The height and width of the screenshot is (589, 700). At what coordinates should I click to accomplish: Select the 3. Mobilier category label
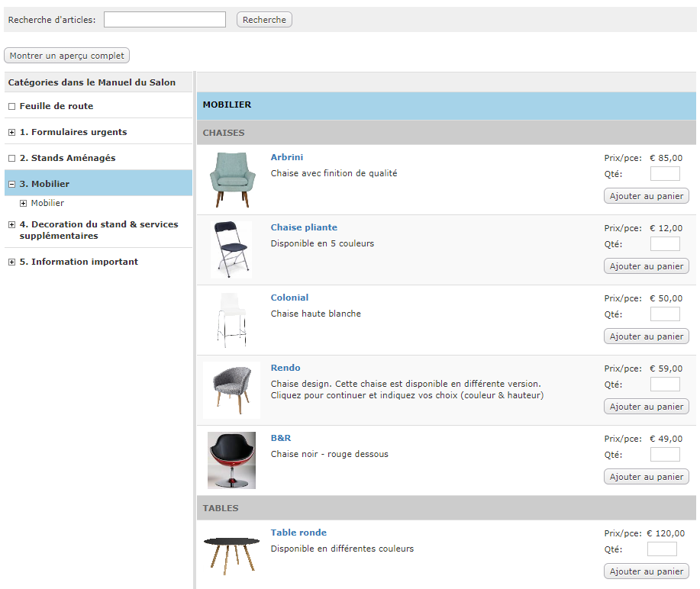(x=44, y=184)
